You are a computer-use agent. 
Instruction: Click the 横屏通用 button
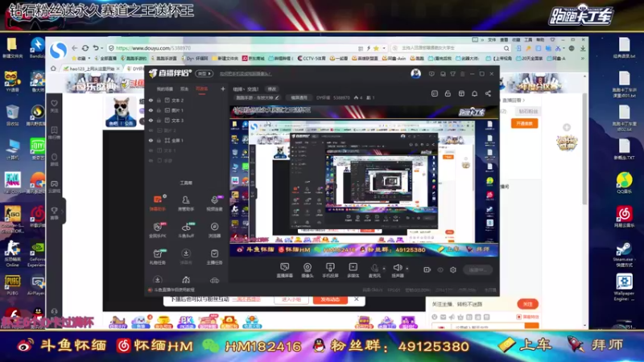coord(299,97)
